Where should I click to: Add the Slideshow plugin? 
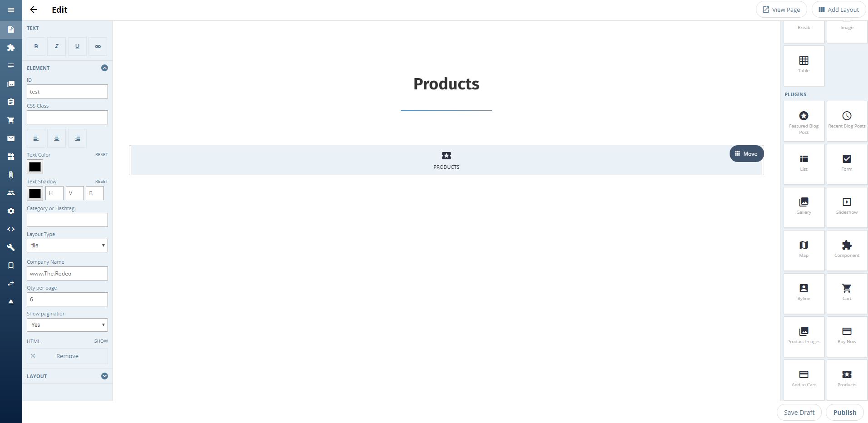(x=847, y=207)
